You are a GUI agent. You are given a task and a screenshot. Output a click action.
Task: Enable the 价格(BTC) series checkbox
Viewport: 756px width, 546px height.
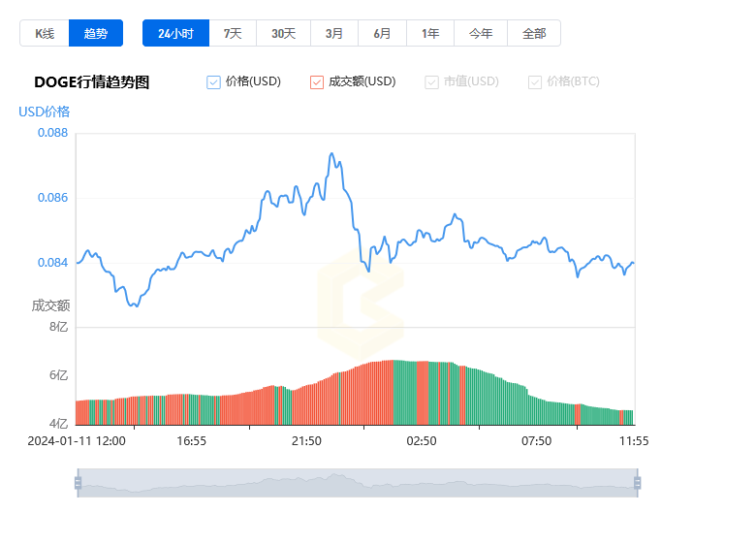click(x=535, y=82)
